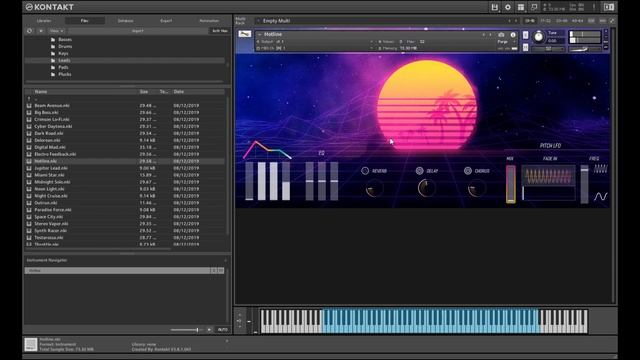
Task: Collapse the Hotline instrument header arrow
Action: (260, 35)
